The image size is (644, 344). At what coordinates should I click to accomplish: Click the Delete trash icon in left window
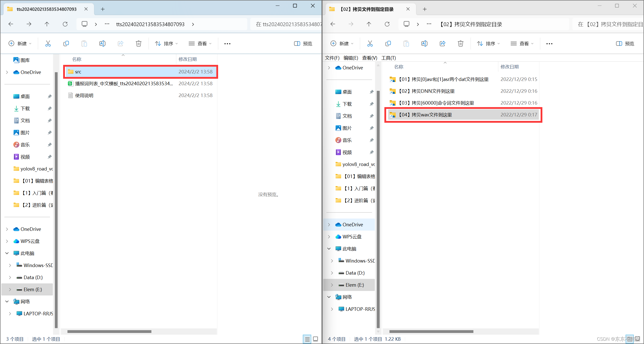click(138, 44)
